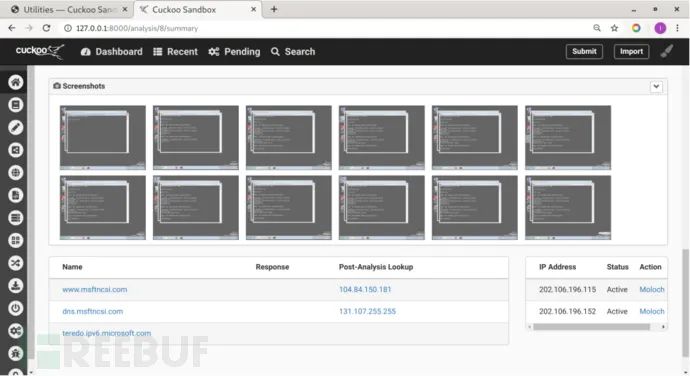Click the paintbrush theme icon in navbar
The width and height of the screenshot is (690, 376).
click(667, 51)
